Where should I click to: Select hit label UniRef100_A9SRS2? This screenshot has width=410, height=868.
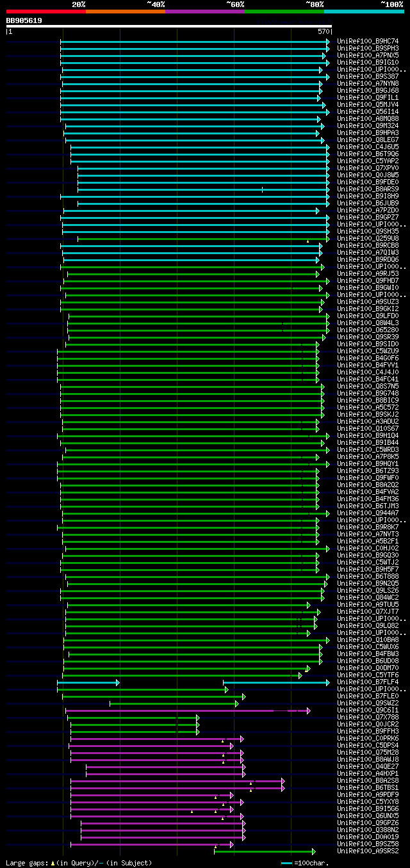coord(368,851)
